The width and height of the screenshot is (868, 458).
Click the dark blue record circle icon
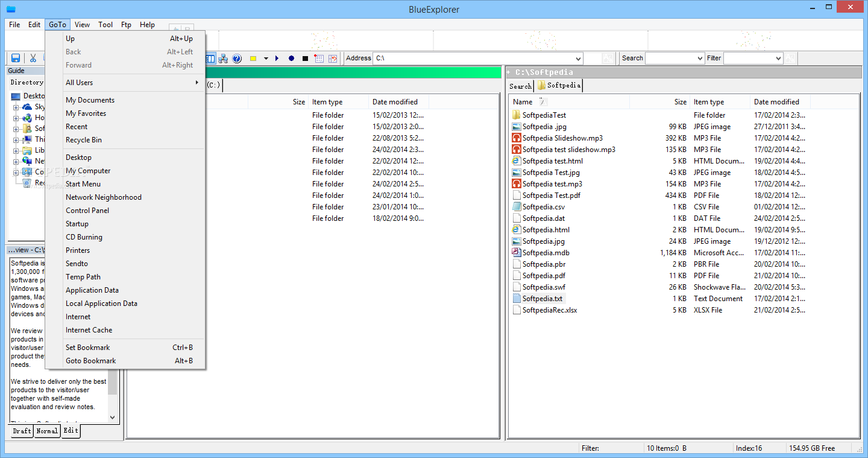pos(291,59)
